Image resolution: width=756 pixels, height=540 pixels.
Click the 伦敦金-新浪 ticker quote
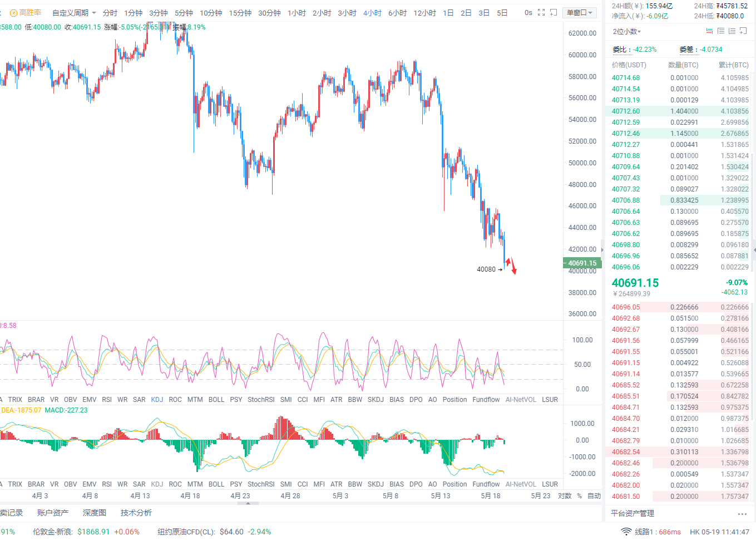[86, 532]
